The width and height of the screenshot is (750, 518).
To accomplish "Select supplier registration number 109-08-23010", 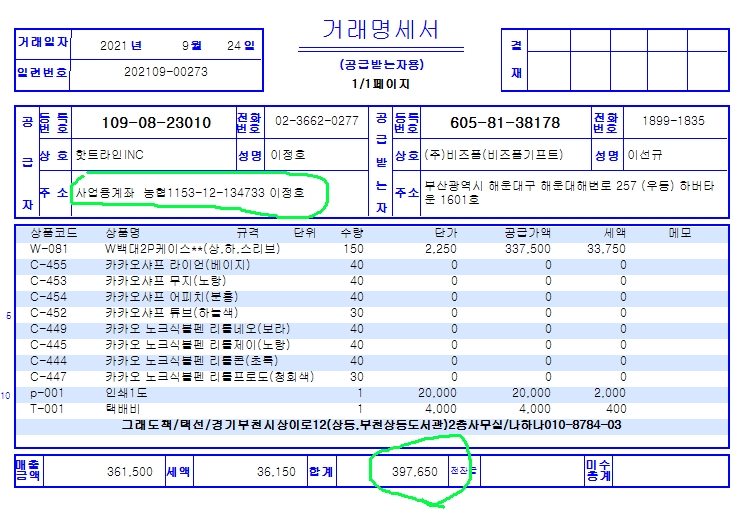I will pyautogui.click(x=156, y=122).
